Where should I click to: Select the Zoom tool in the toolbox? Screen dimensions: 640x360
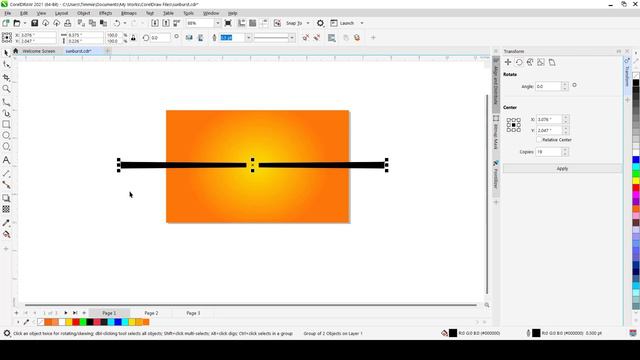[6, 89]
